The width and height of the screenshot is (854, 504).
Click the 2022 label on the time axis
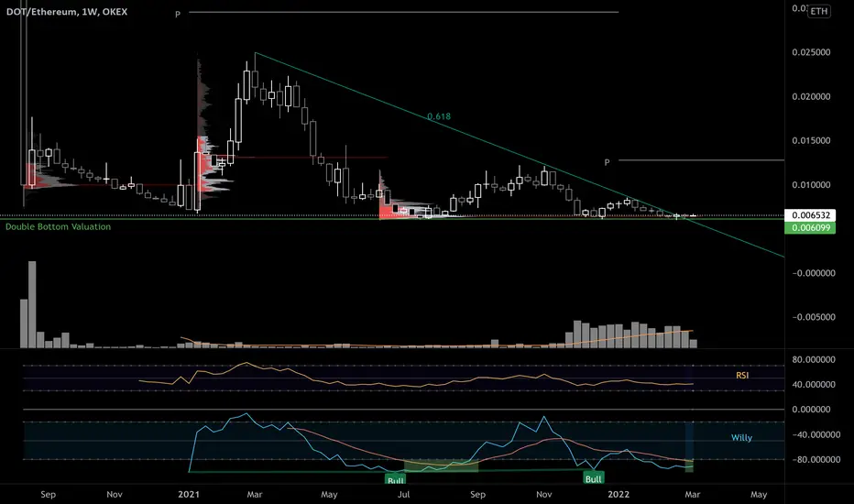[x=619, y=494]
